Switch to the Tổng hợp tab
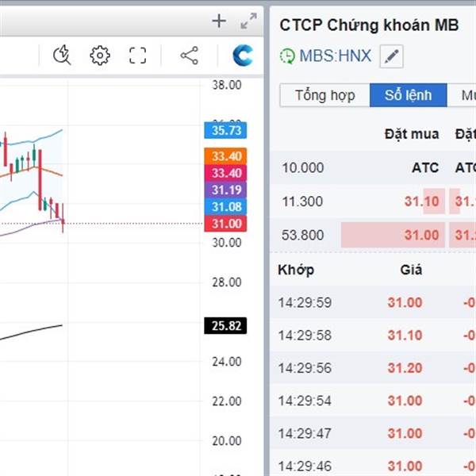Screen dimensions: 476x476 [x=324, y=95]
